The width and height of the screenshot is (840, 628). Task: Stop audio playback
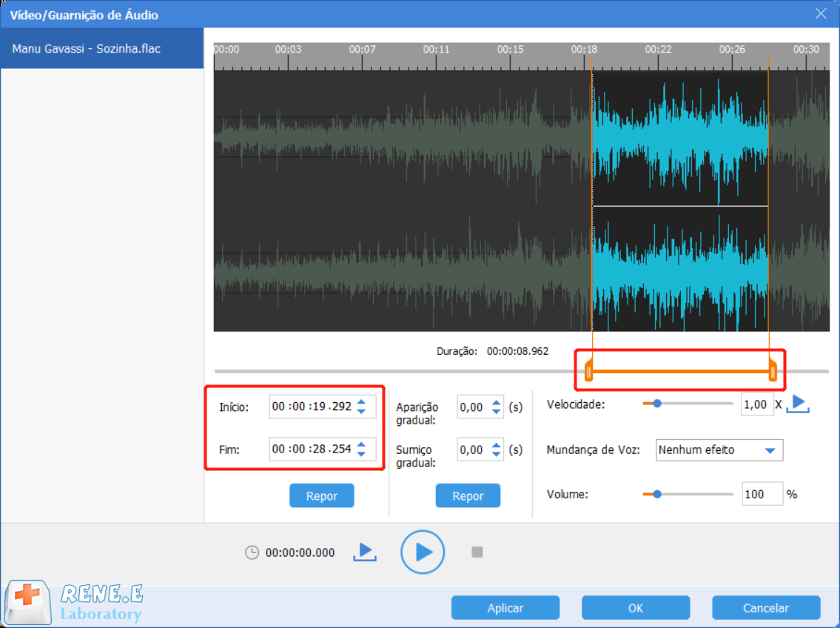(477, 552)
